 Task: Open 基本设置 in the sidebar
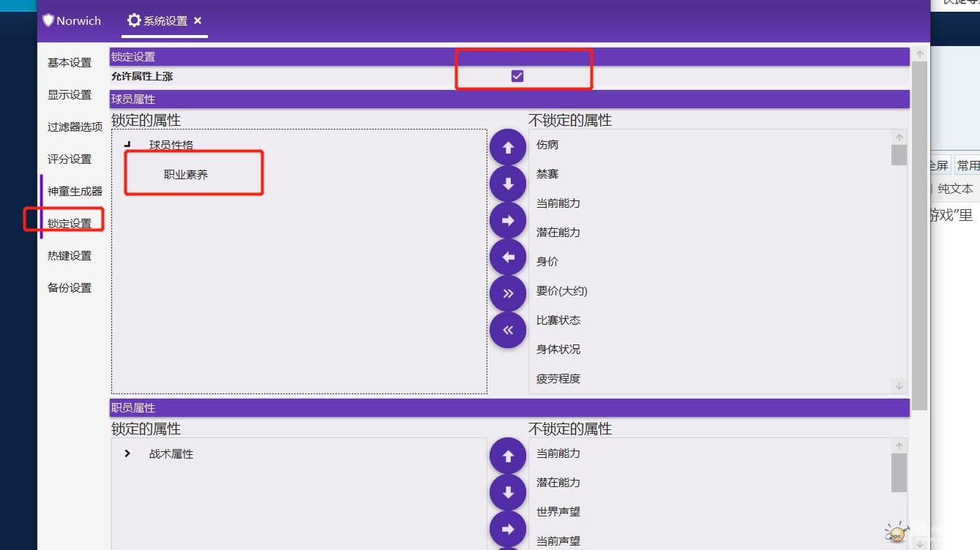point(70,63)
